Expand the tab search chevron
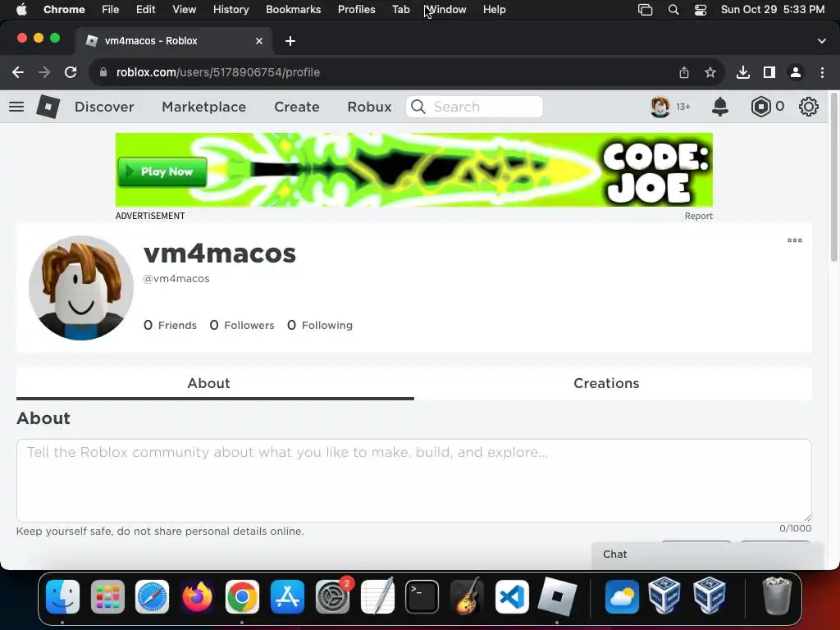The image size is (840, 630). 822,41
